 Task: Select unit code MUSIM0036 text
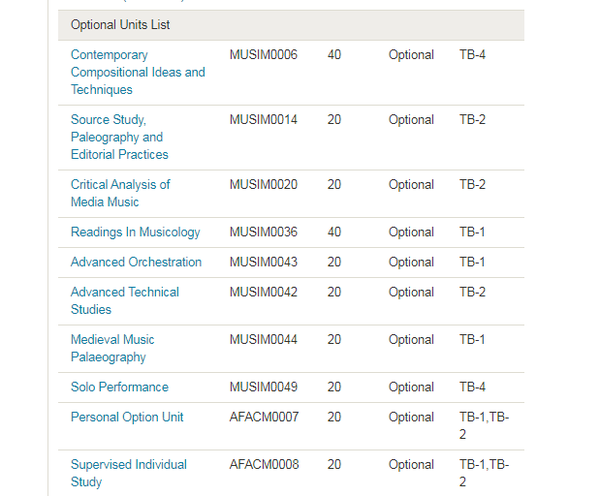(x=263, y=232)
